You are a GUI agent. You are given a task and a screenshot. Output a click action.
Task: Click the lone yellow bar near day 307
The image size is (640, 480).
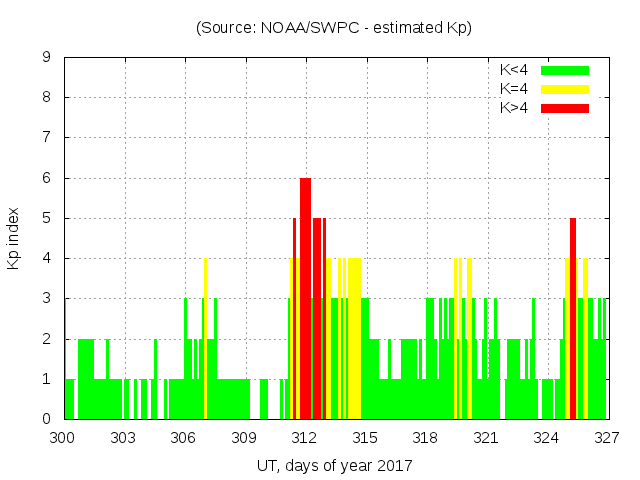205,340
